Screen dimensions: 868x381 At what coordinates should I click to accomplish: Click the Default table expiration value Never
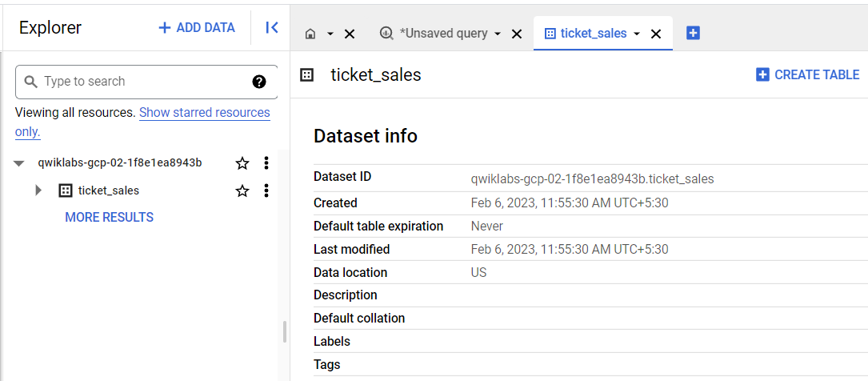click(487, 226)
